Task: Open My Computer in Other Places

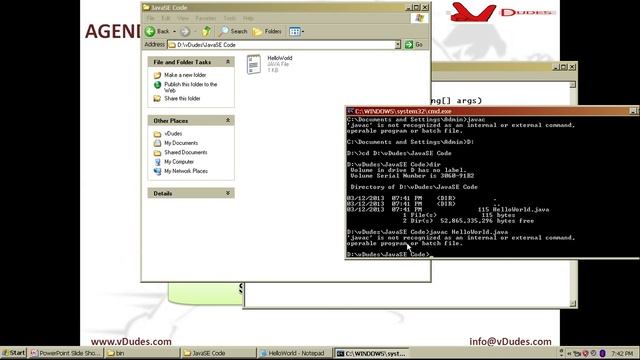Action: (x=179, y=162)
